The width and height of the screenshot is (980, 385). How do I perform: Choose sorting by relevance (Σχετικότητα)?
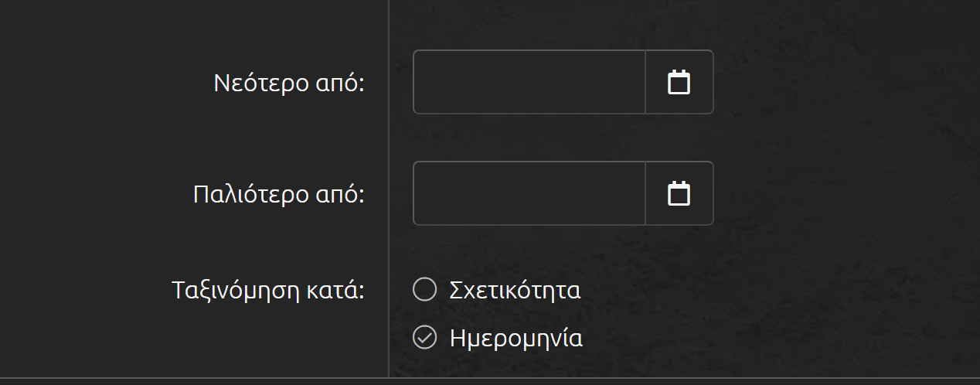pyautogui.click(x=425, y=290)
